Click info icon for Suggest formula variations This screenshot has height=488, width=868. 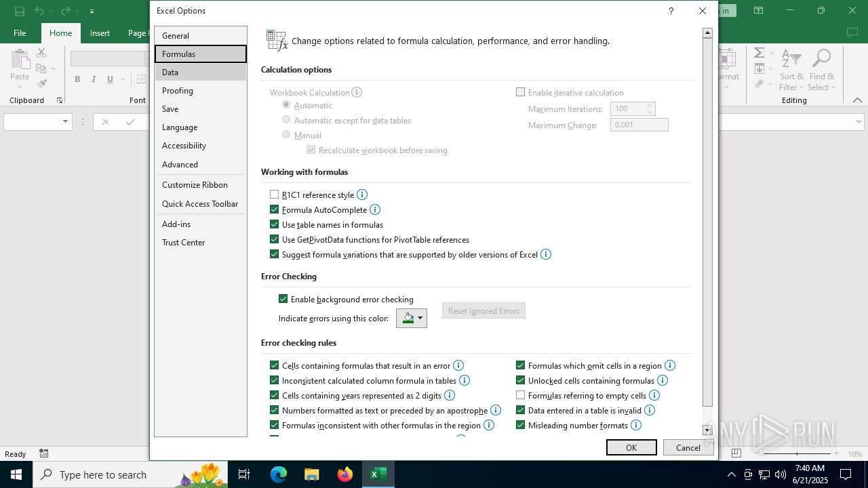pos(546,254)
